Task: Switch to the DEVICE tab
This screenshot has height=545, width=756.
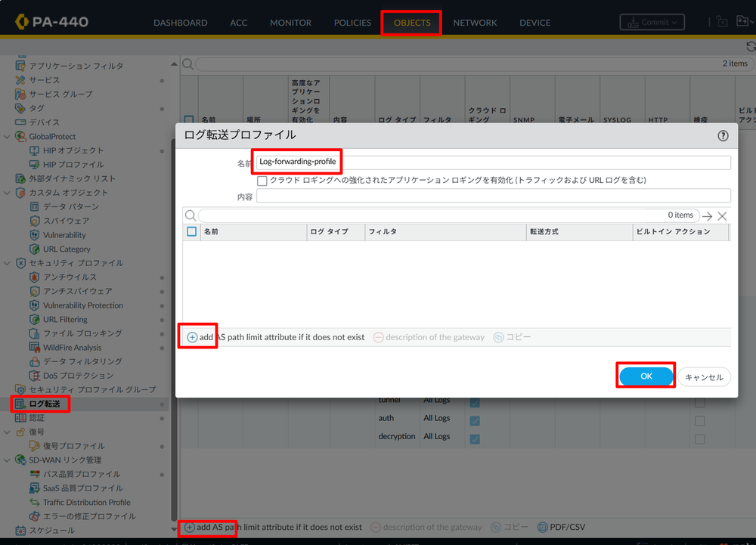Action: pyautogui.click(x=534, y=23)
